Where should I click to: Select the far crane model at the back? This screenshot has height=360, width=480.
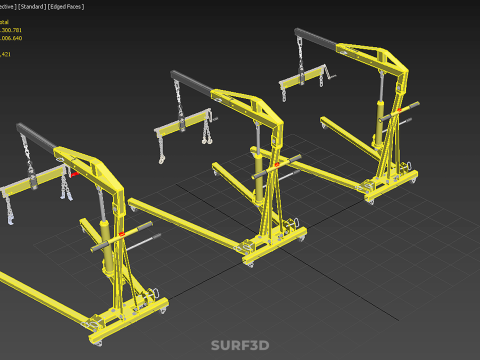pyautogui.click(x=393, y=117)
